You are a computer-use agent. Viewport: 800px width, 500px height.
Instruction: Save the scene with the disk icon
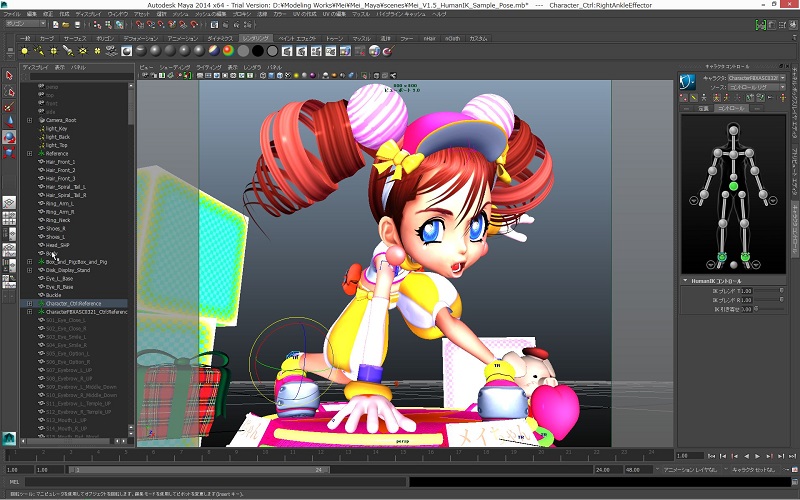77,24
